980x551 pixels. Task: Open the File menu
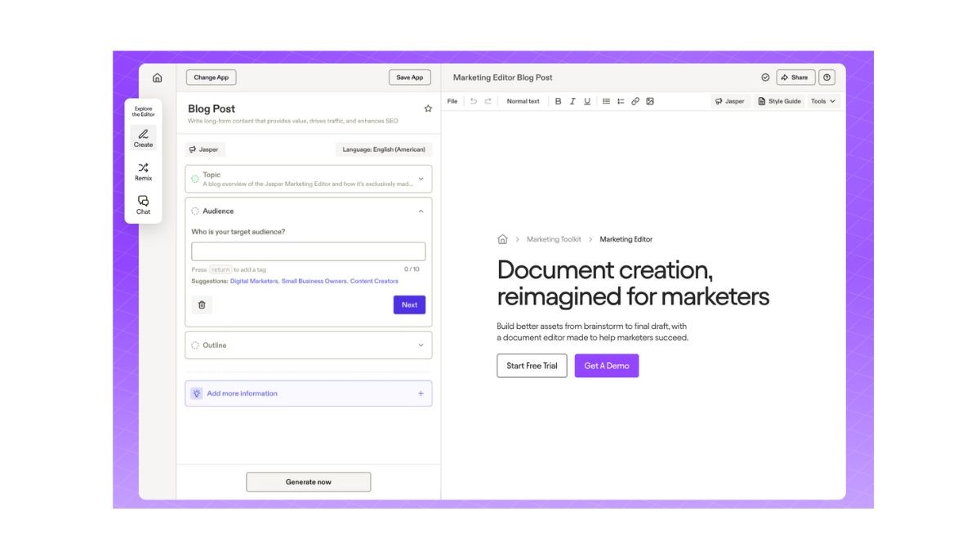point(452,101)
